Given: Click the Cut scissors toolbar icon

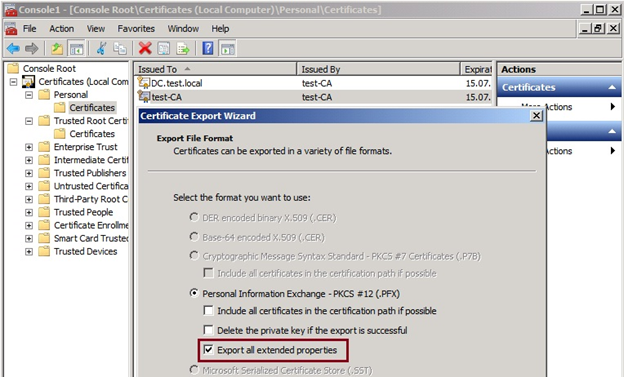Looking at the screenshot, I should point(101,49).
